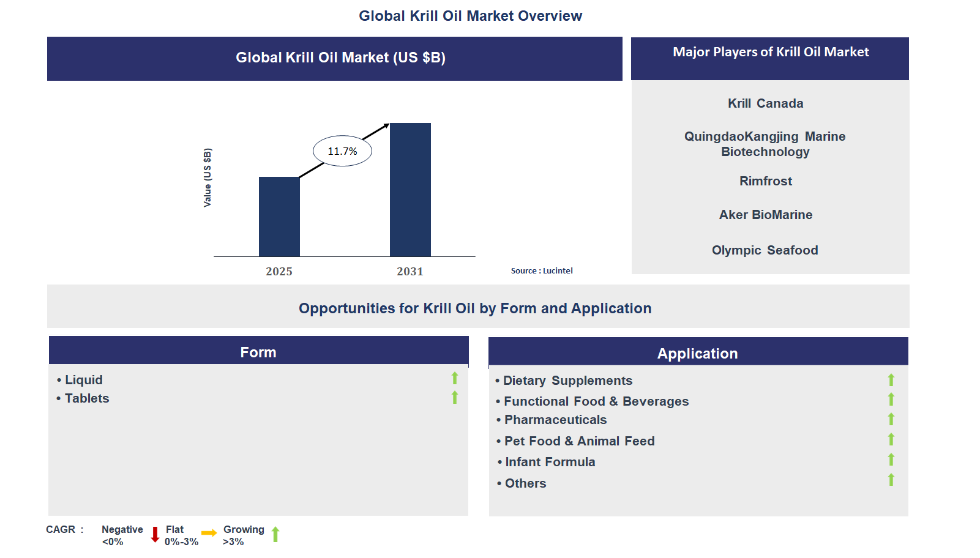The width and height of the screenshot is (980, 558).
Task: Click the arrow next to Pharmaceuticals
Action: 891,419
